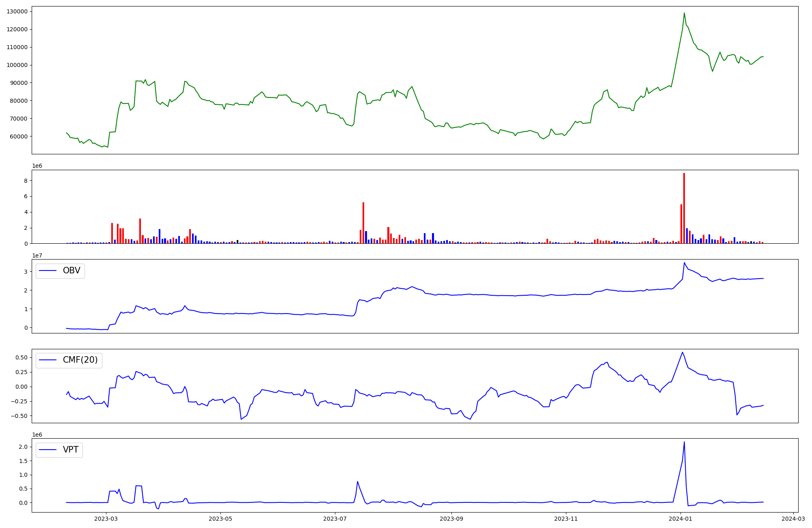Click the 60000 price axis label
Viewport: 812px width, 528px height.
[x=19, y=136]
